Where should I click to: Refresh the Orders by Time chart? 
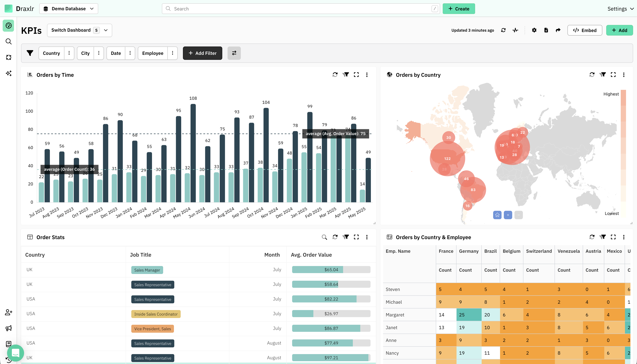[335, 74]
